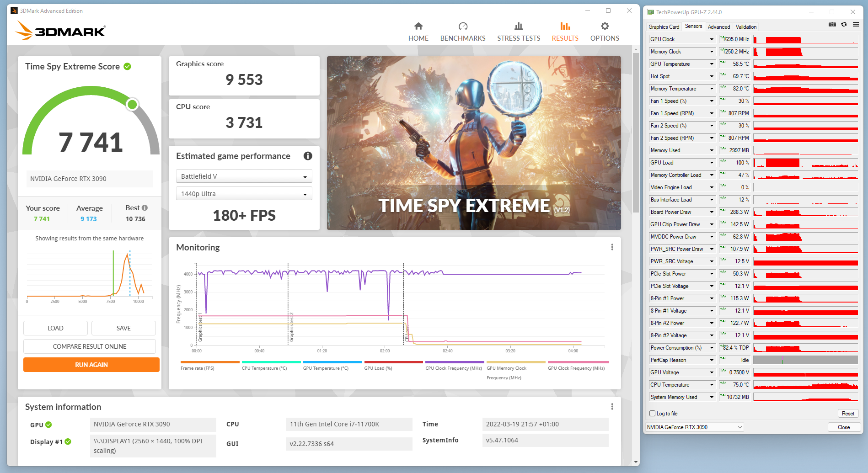
Task: Expand the PerfCap Reason sensor dropdown
Action: click(712, 360)
